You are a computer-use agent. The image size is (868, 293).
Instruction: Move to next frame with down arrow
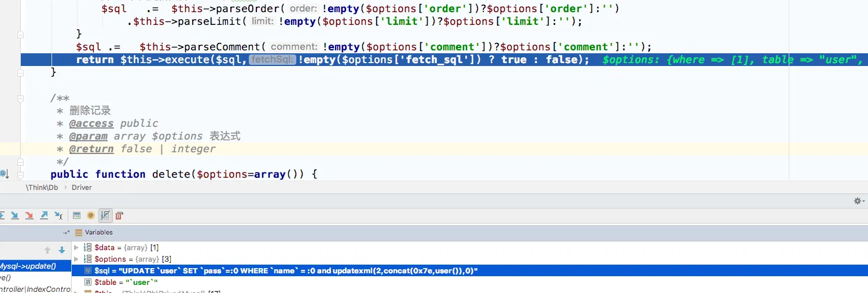(62, 250)
